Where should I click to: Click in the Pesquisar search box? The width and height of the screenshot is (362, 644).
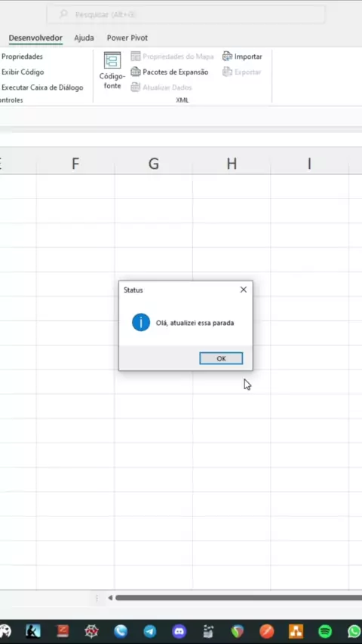point(186,14)
